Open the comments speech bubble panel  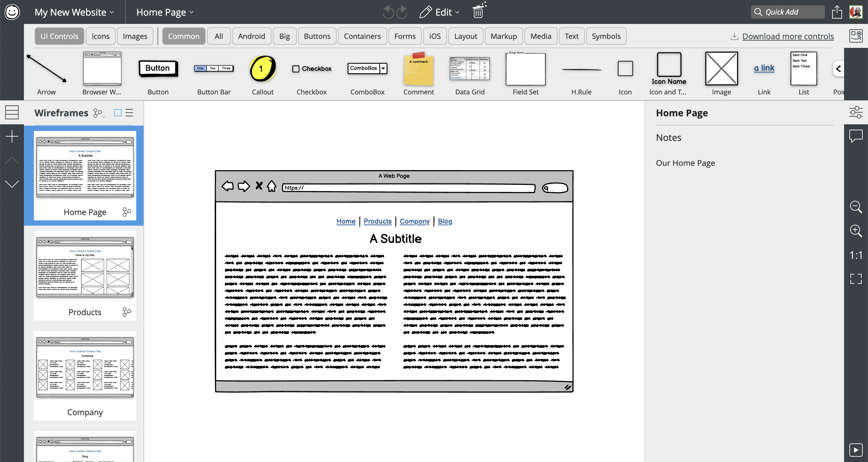(x=855, y=136)
